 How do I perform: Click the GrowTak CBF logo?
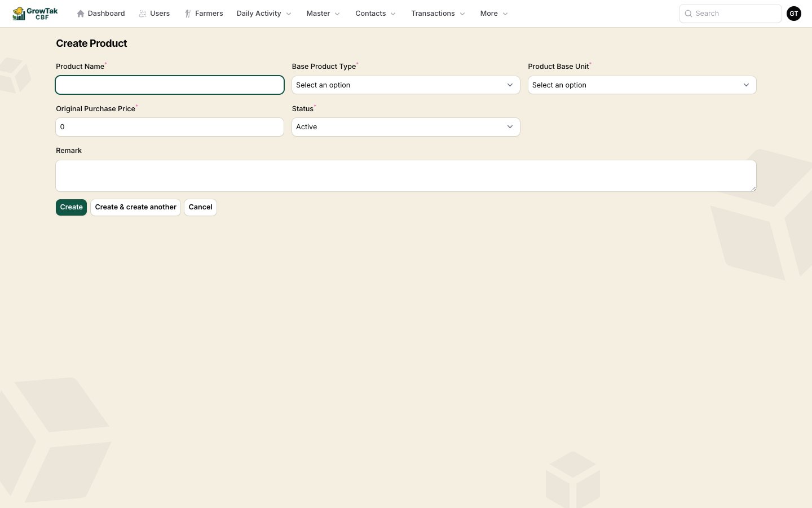coord(35,14)
